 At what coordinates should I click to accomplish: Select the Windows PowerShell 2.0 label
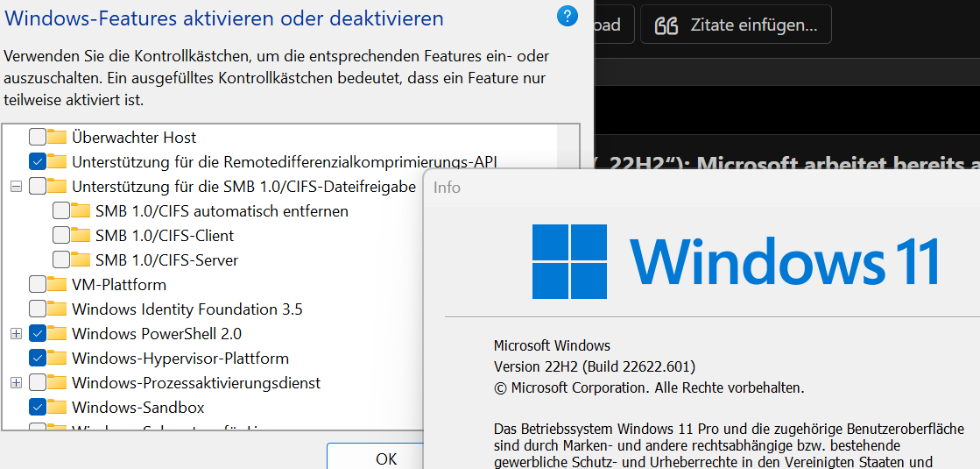pyautogui.click(x=156, y=333)
